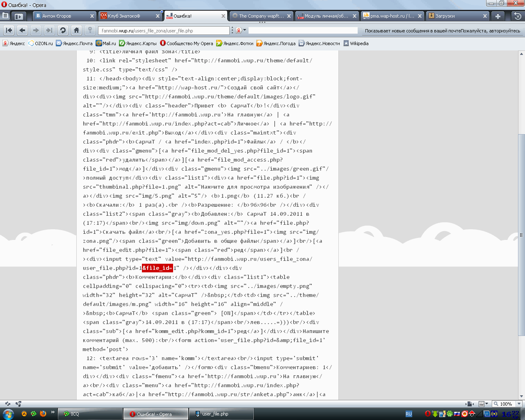Close the Клуб ЗнатокоФ tab
The width and height of the screenshot is (525, 420).
point(157,16)
